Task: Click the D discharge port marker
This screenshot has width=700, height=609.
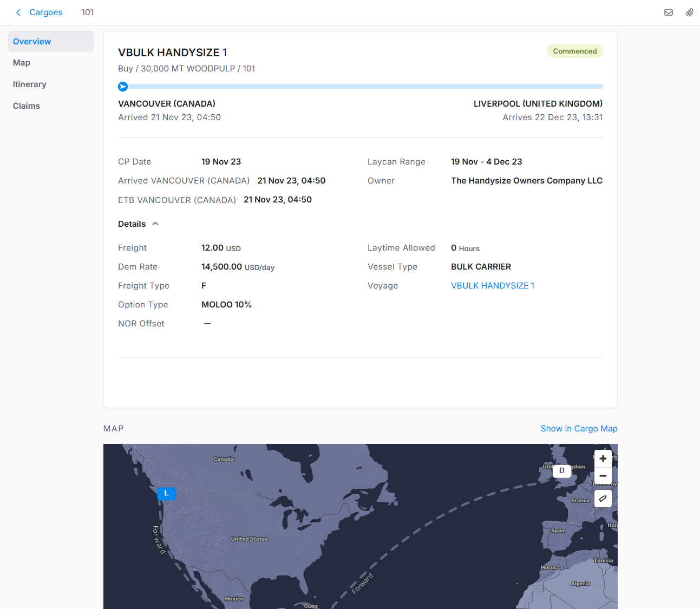Action: [561, 471]
